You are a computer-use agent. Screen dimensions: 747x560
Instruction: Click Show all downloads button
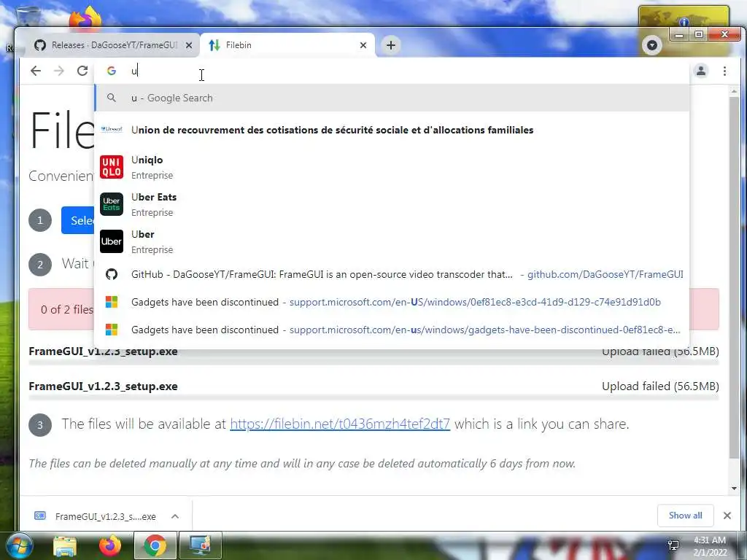(685, 516)
